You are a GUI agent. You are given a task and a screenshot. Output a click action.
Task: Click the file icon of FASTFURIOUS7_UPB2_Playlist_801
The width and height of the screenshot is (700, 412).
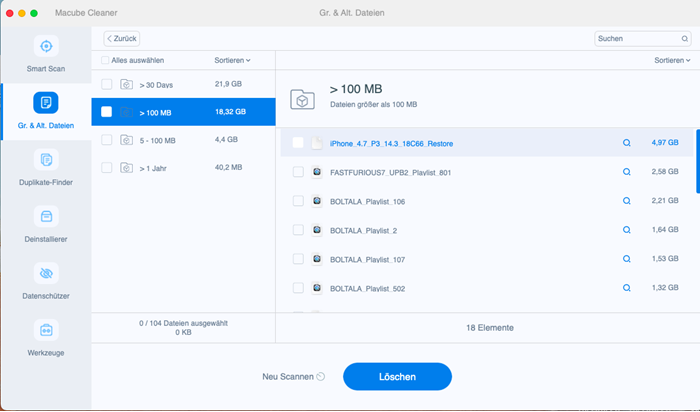point(317,172)
